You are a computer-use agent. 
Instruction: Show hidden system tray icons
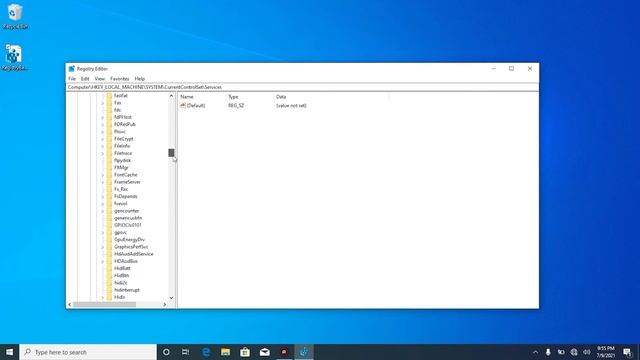click(536, 352)
